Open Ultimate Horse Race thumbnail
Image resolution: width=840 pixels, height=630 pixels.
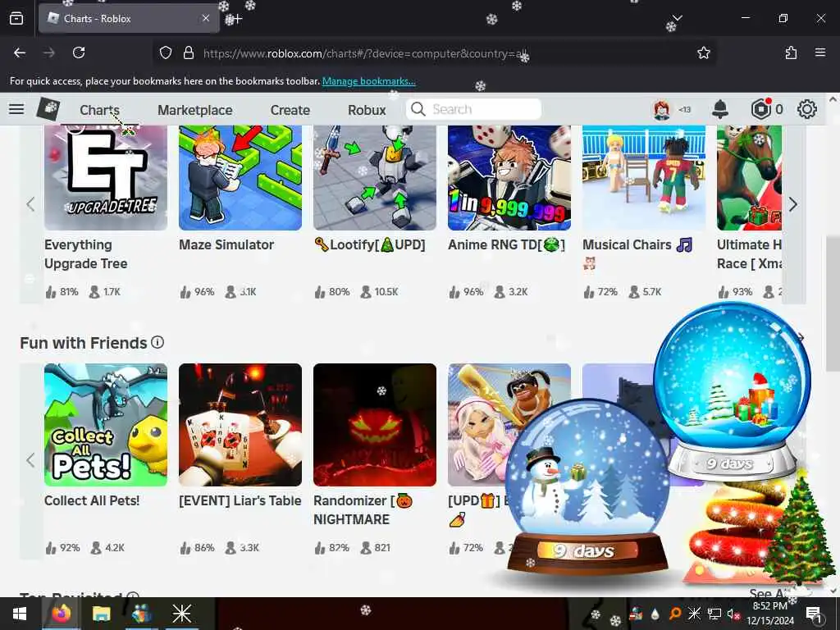tap(749, 178)
